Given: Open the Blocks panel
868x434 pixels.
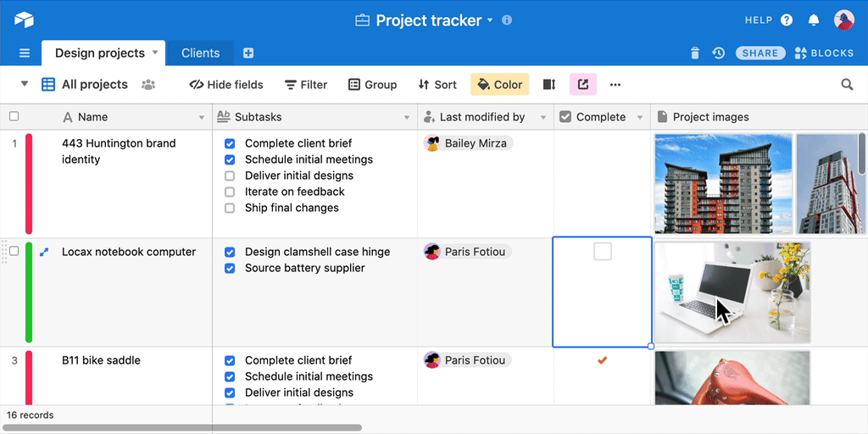Looking at the screenshot, I should tap(824, 53).
